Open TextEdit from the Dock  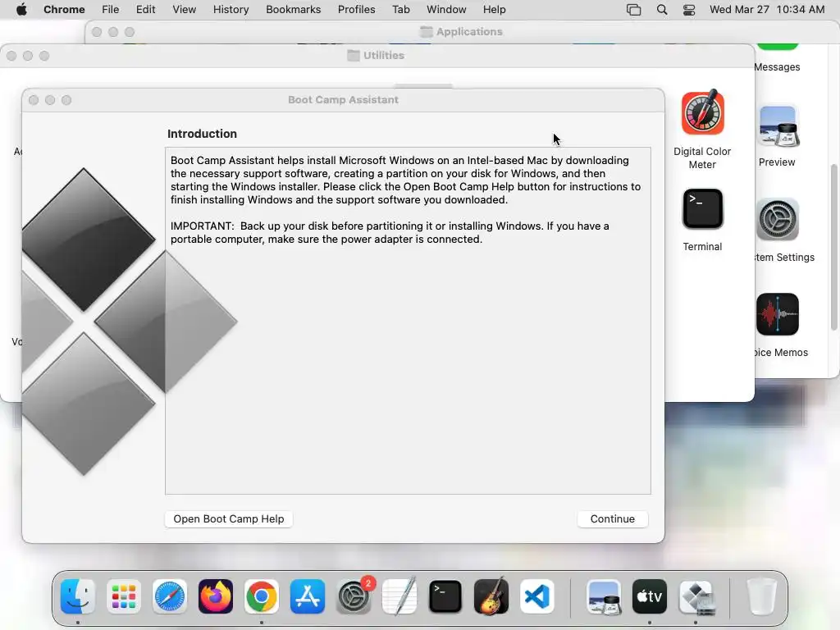(x=399, y=596)
